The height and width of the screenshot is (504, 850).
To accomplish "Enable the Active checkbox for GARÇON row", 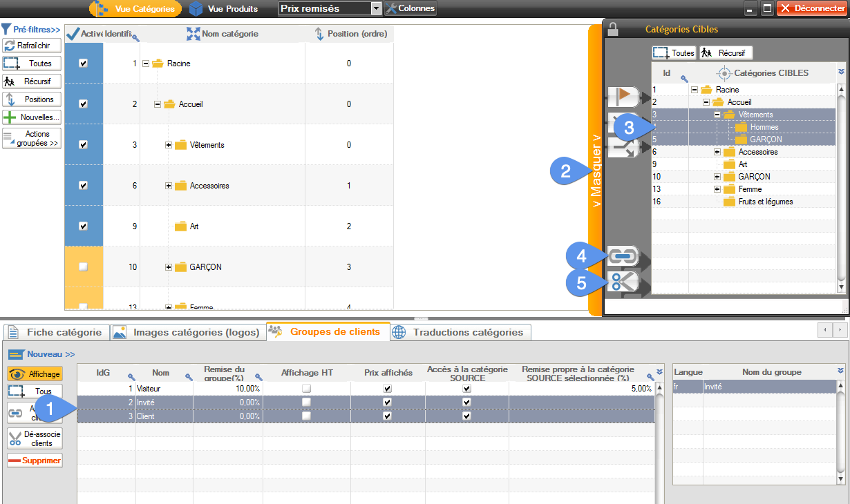I will (x=84, y=266).
